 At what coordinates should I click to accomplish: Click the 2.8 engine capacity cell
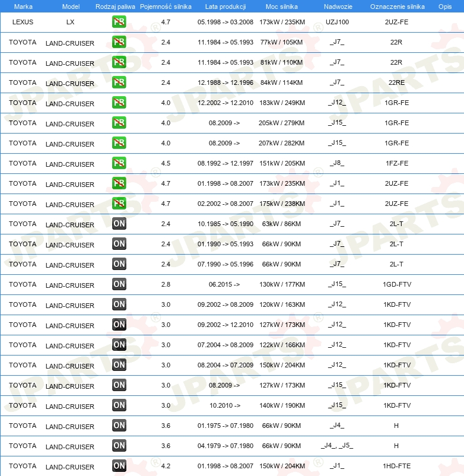pyautogui.click(x=166, y=284)
